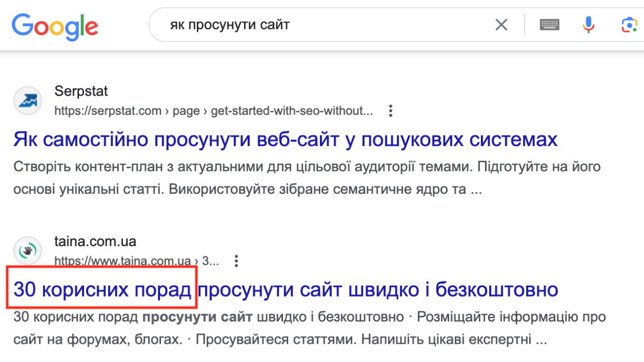Open the three-dot menu next to the taina result
This screenshot has width=644, height=362.
(237, 261)
